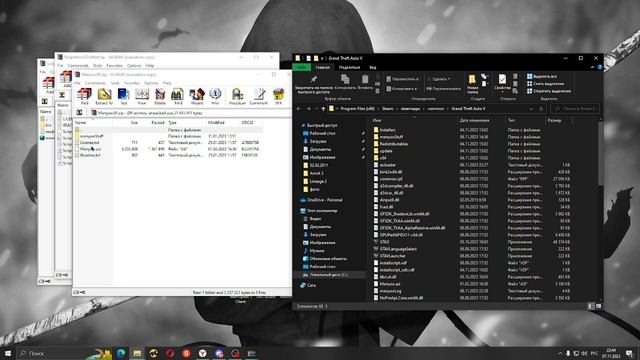The image size is (640, 360).
Task: Open the Копировать в dropdown
Action: click(x=402, y=89)
